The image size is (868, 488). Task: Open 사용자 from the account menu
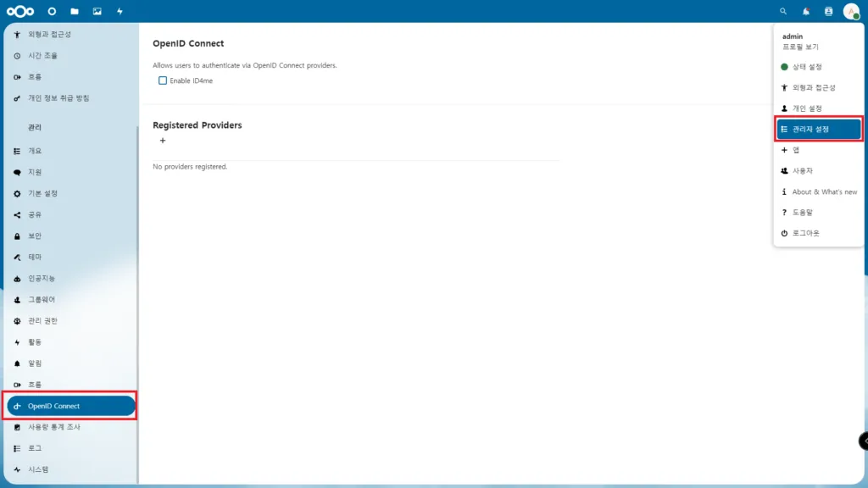pyautogui.click(x=815, y=170)
